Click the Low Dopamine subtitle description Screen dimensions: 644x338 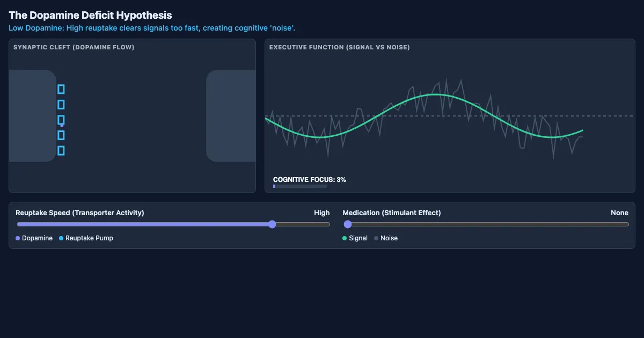pos(152,28)
